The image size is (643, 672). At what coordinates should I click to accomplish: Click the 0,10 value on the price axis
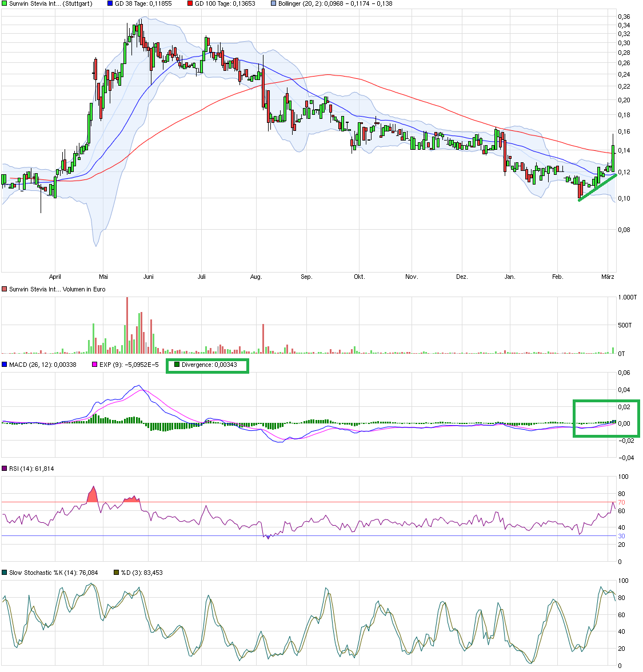coord(624,198)
